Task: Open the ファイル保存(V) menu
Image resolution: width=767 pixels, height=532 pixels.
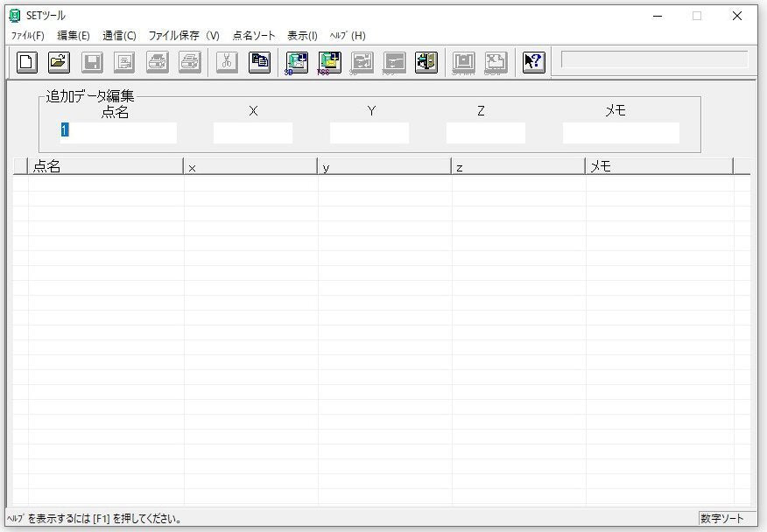Action: point(184,36)
